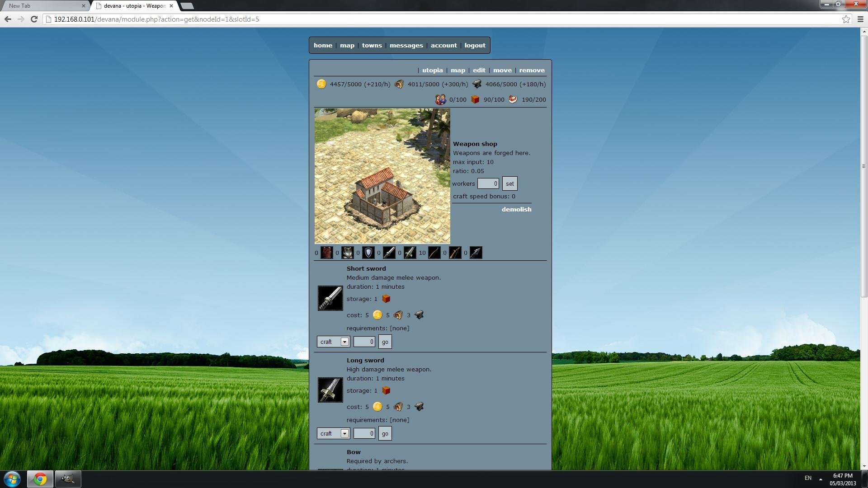Click the shield defense icon in toolbar
This screenshot has width=868, height=488.
pyautogui.click(x=369, y=253)
